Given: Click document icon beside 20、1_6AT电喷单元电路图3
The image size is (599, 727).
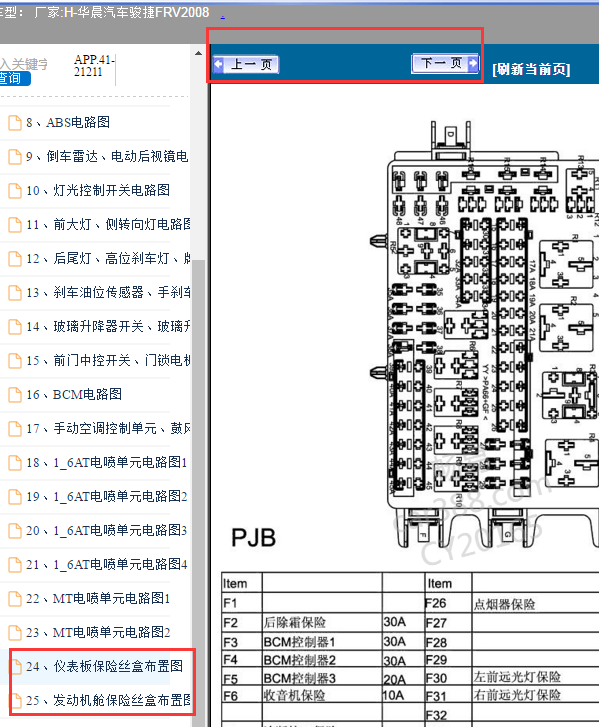Looking at the screenshot, I should [15, 531].
